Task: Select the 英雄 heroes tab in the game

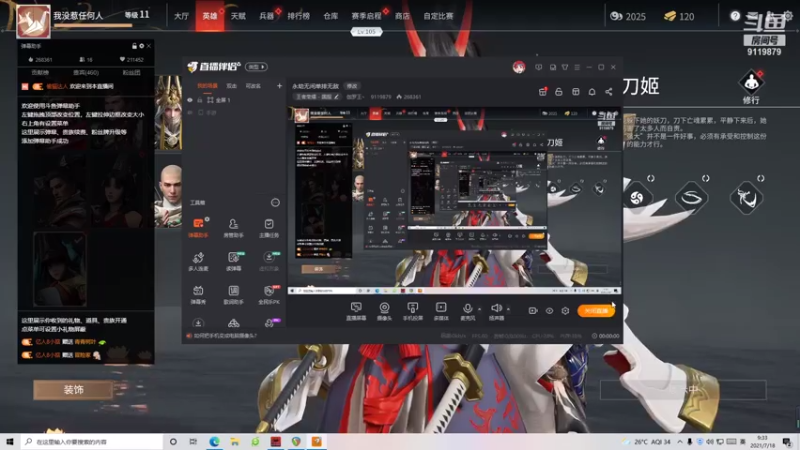Action: point(210,16)
